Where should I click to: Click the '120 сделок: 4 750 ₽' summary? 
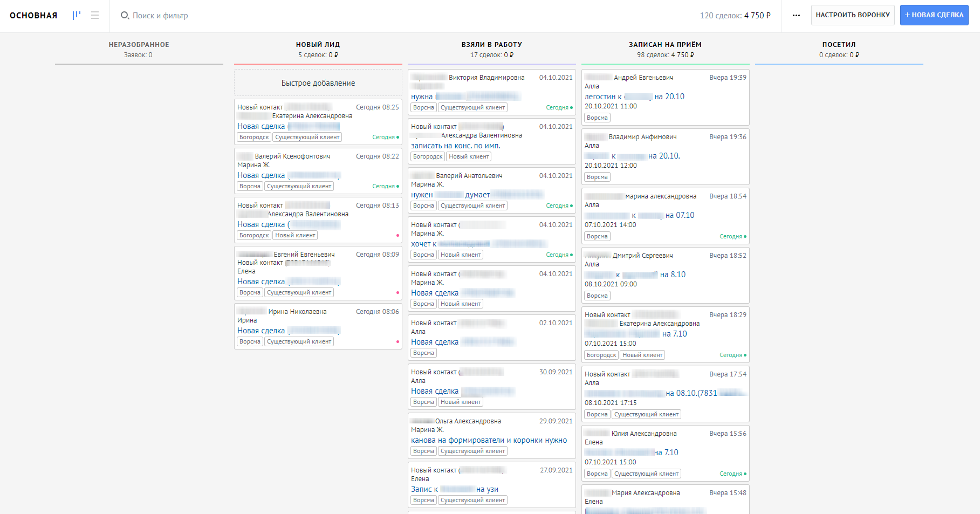[735, 16]
